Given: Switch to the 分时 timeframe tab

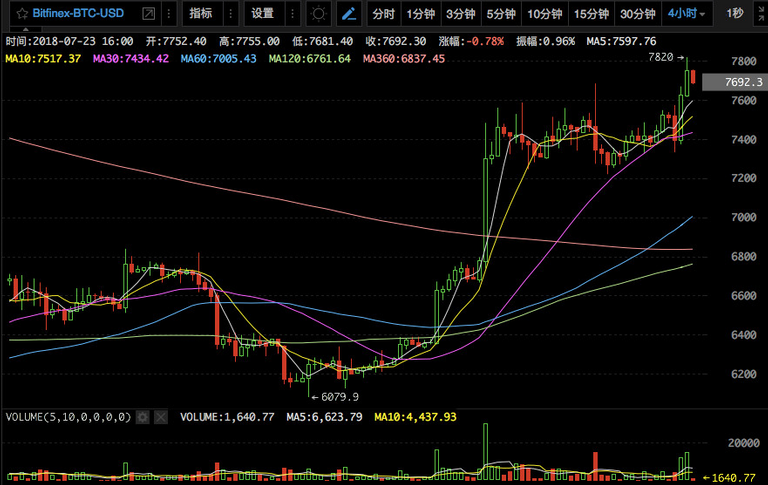Looking at the screenshot, I should coord(384,13).
